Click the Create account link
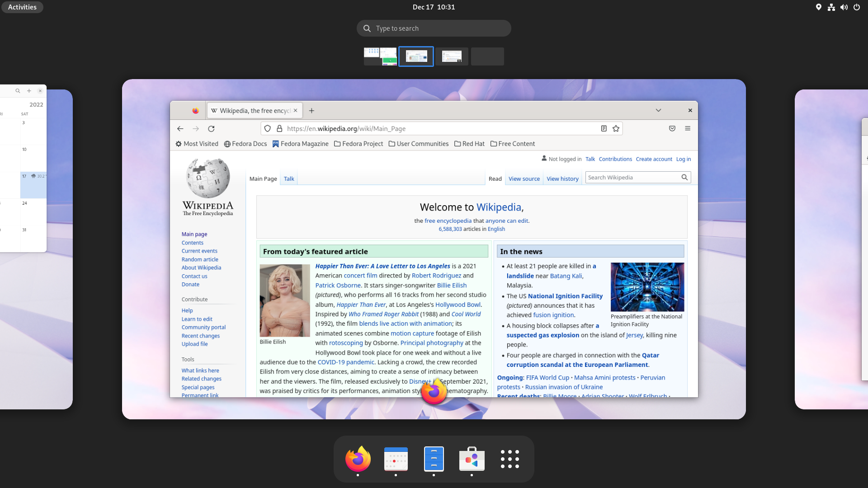868x488 pixels. [x=654, y=159]
